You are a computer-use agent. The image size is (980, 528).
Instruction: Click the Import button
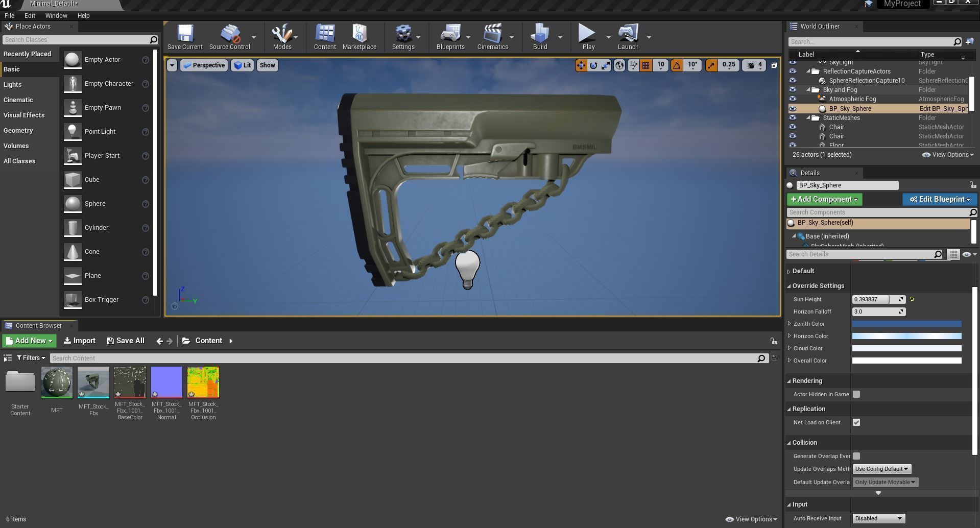point(80,341)
